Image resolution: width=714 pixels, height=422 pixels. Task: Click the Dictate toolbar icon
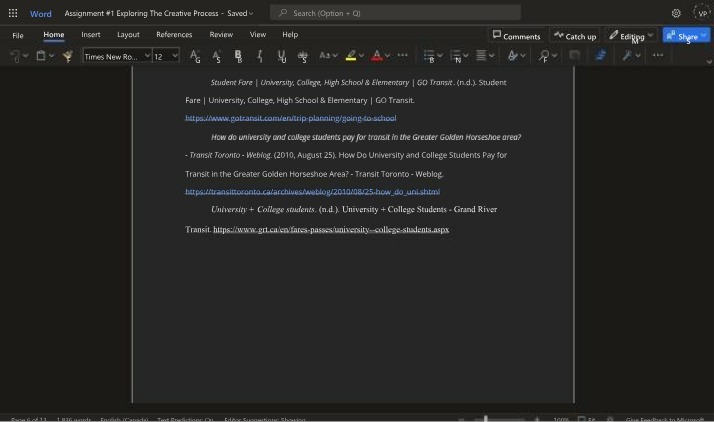pos(575,56)
